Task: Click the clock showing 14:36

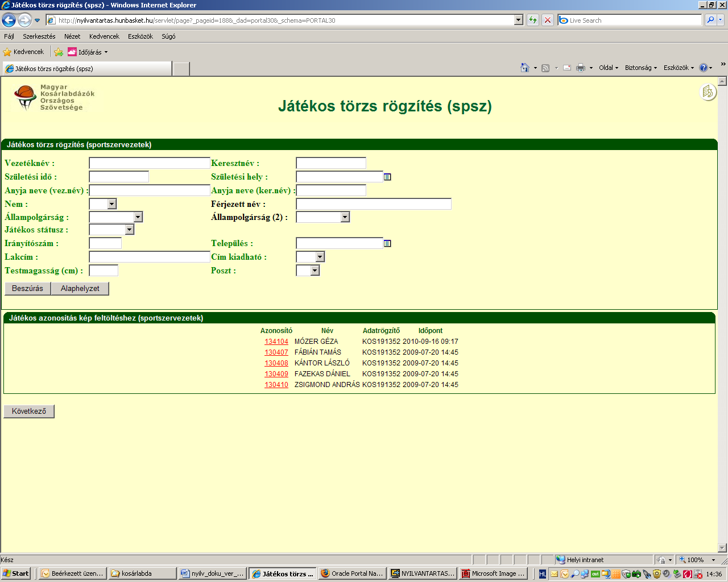Action: (714, 574)
